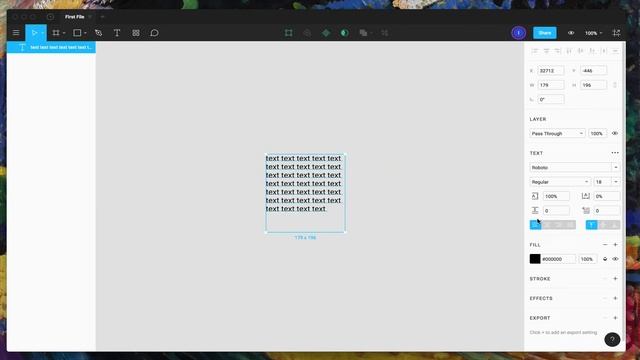Select the Rectangle shape tool

(x=77, y=33)
